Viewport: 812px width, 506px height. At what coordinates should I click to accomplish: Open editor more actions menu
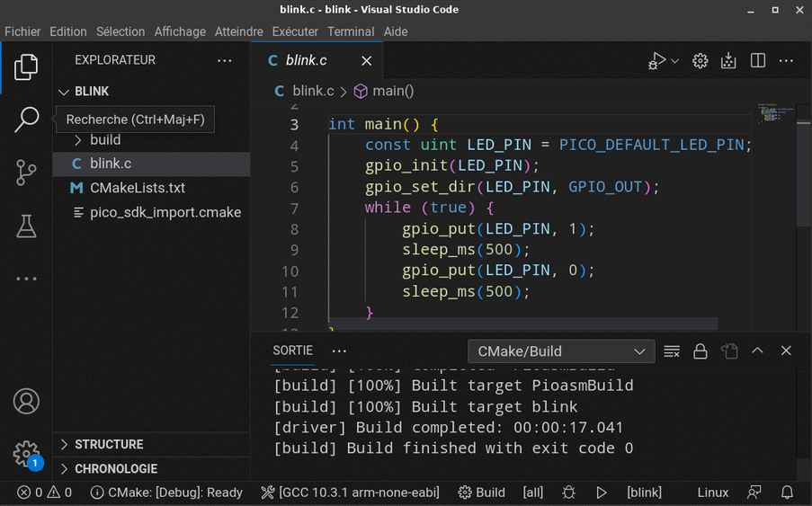tap(786, 60)
